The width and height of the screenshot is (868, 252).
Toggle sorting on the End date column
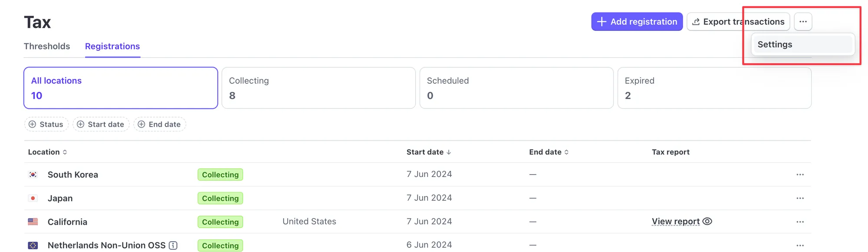pyautogui.click(x=566, y=152)
